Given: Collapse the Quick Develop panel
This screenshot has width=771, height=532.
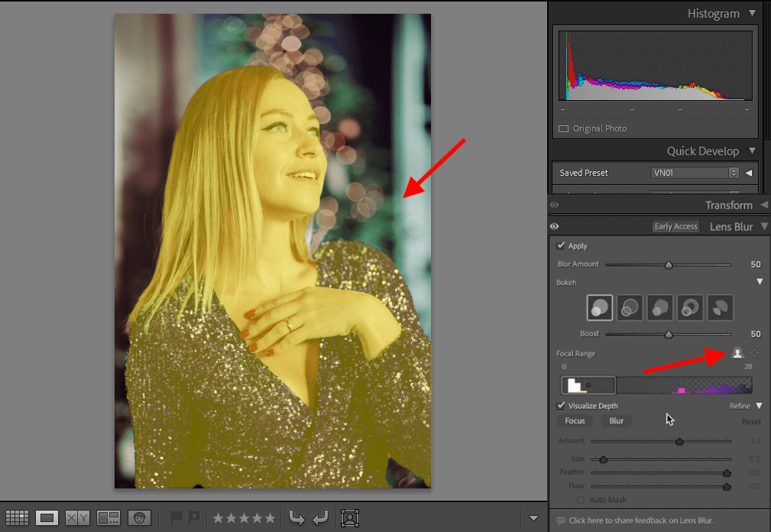Looking at the screenshot, I should click(x=753, y=151).
